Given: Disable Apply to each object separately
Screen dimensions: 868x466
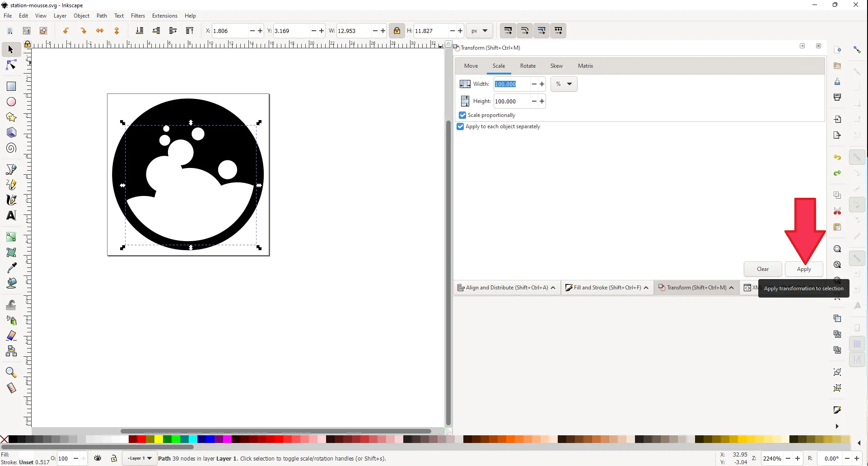Looking at the screenshot, I should point(460,126).
